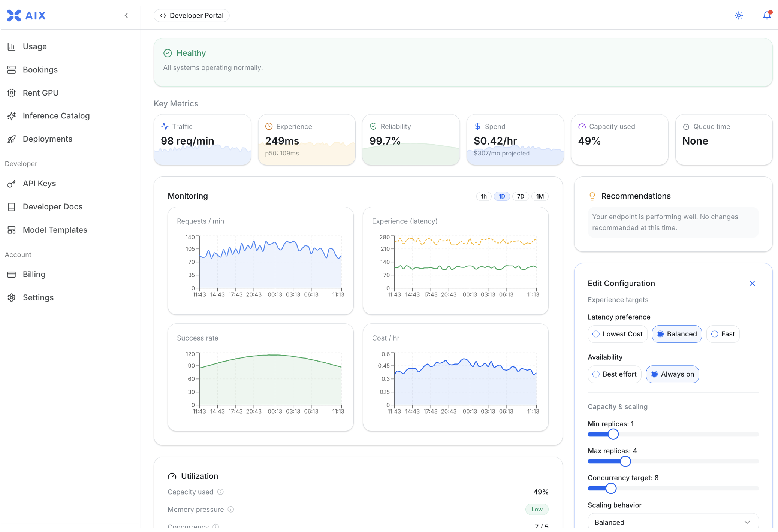This screenshot has width=778, height=532.
Task: Click the API Keys key icon
Action: [x=12, y=184]
